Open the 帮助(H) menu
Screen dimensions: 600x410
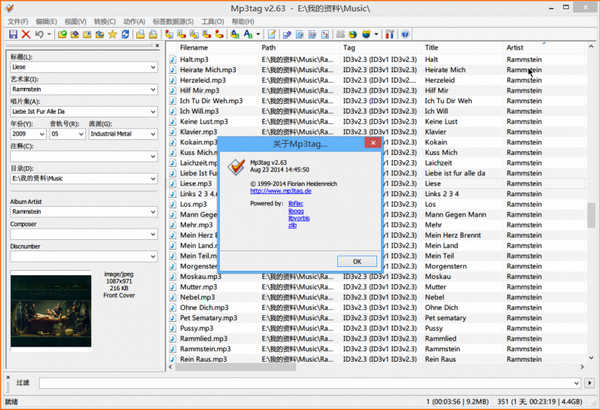pos(243,21)
